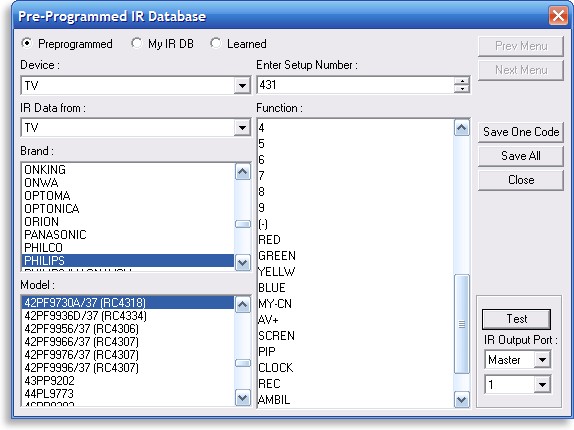Close the window with the red X

(558, 16)
